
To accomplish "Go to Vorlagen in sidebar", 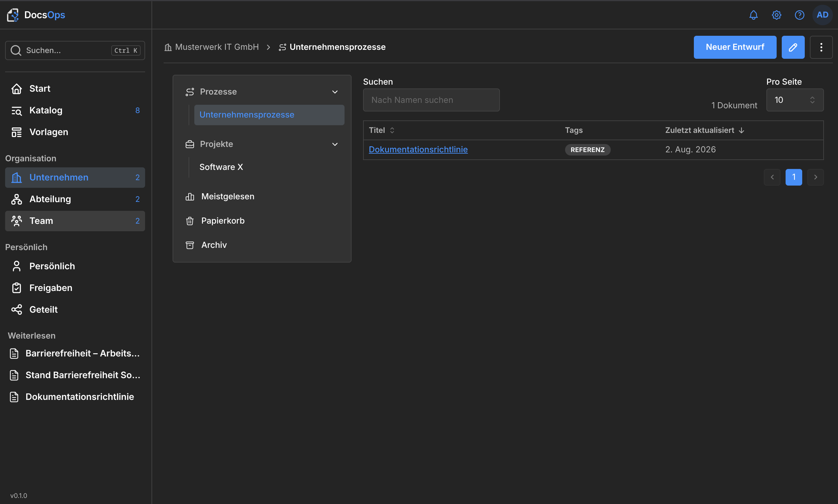I will click(75, 132).
